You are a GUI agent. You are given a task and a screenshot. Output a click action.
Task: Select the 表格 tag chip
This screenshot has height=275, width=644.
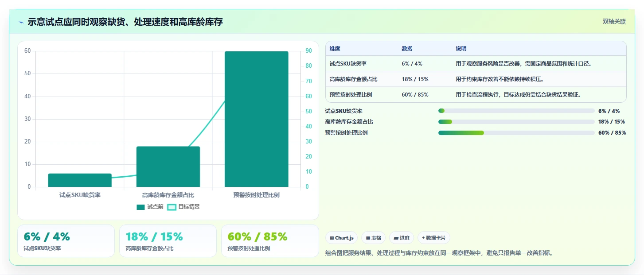pyautogui.click(x=374, y=238)
